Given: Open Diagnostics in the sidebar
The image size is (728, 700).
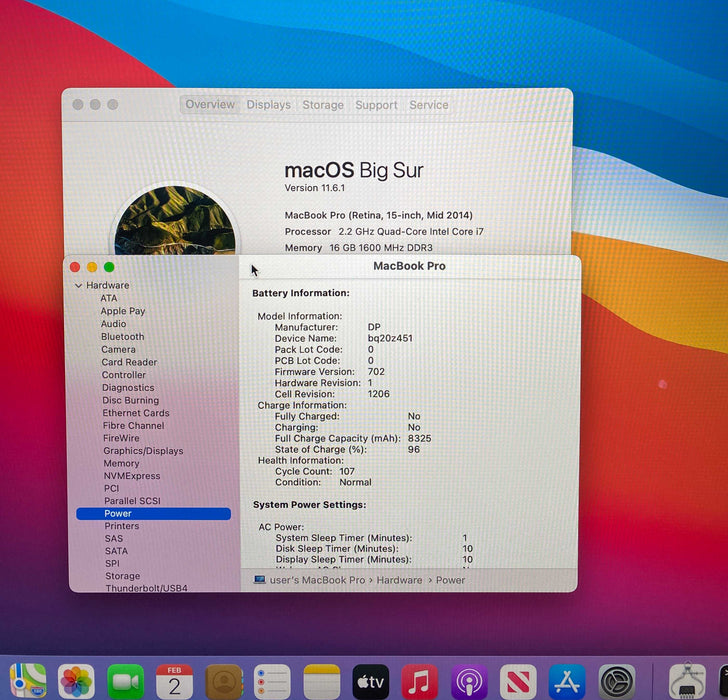Looking at the screenshot, I should (128, 388).
